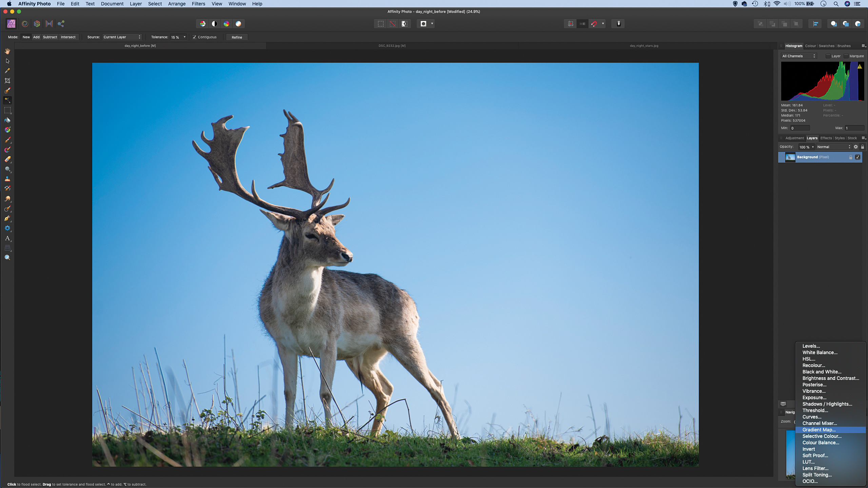This screenshot has height=488, width=868.
Task: Open the All Channels histogram dropdown
Action: click(x=799, y=56)
